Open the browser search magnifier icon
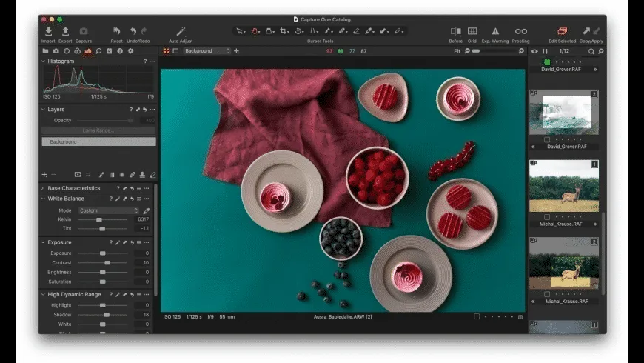Screen dimensions: 644x363 pyautogui.click(x=591, y=51)
